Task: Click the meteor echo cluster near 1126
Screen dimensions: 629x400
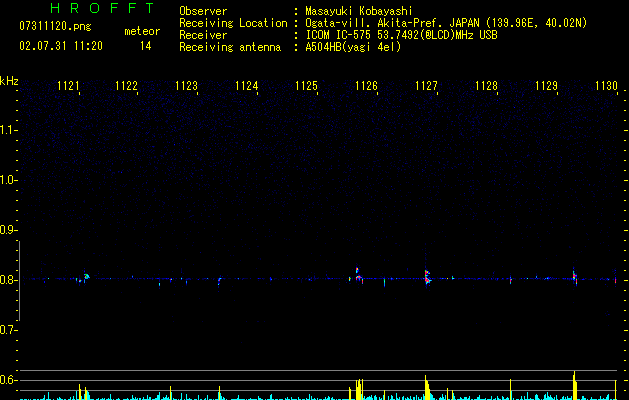Action: pyautogui.click(x=359, y=275)
